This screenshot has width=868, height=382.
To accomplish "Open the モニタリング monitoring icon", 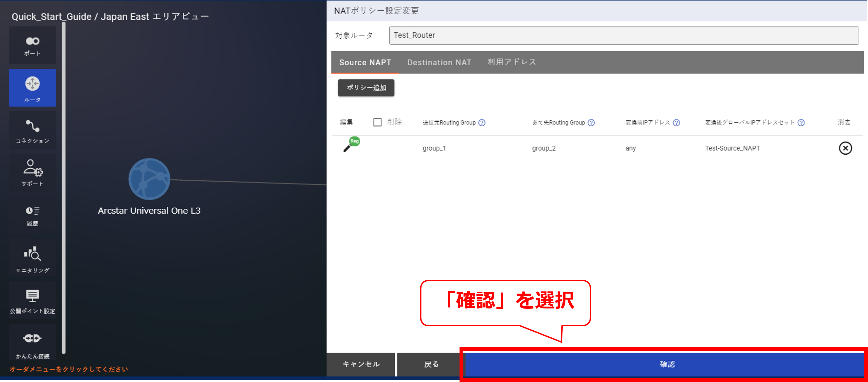I will pyautogui.click(x=32, y=259).
